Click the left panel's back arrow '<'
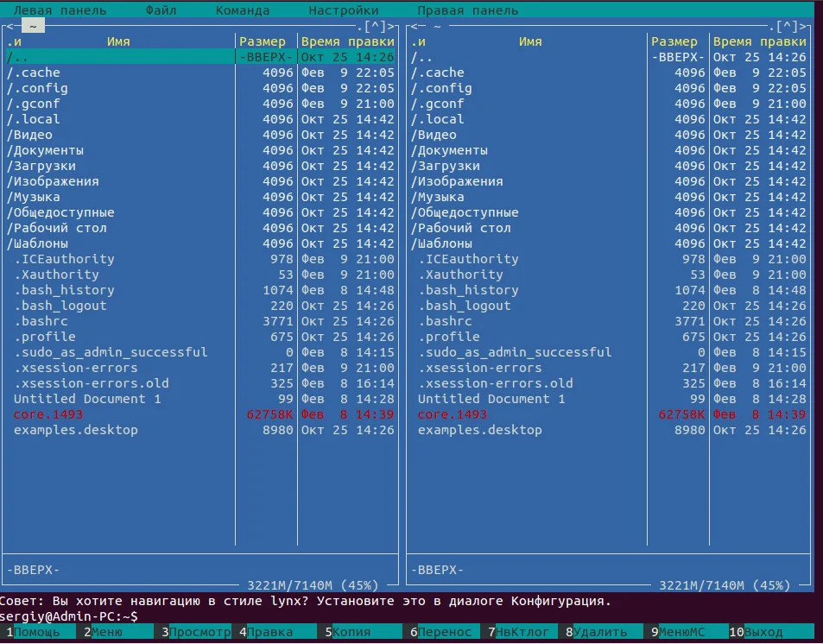 [x=9, y=27]
